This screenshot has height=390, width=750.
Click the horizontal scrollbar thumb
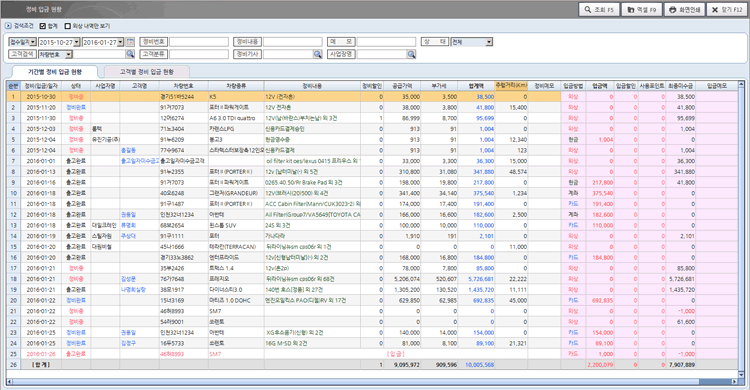[x=356, y=382]
